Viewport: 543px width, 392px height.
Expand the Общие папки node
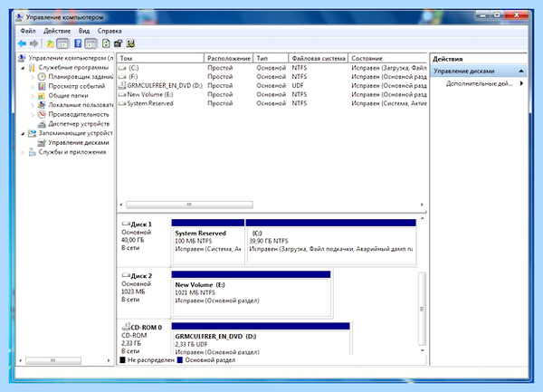tap(33, 96)
